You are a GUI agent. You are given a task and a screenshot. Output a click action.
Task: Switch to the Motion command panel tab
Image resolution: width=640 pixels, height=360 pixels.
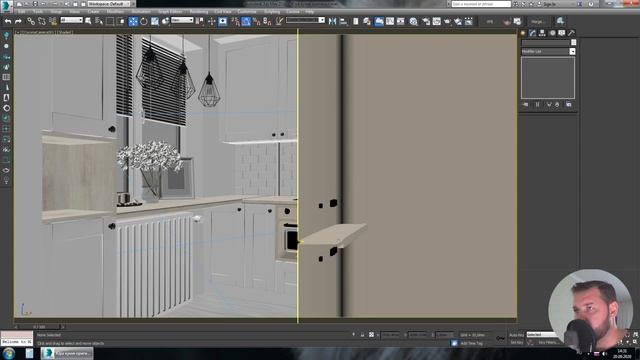click(552, 33)
